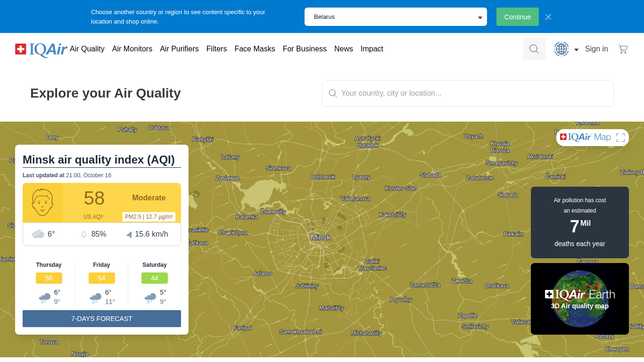Click the Kalodziščy map label

pos(392,215)
